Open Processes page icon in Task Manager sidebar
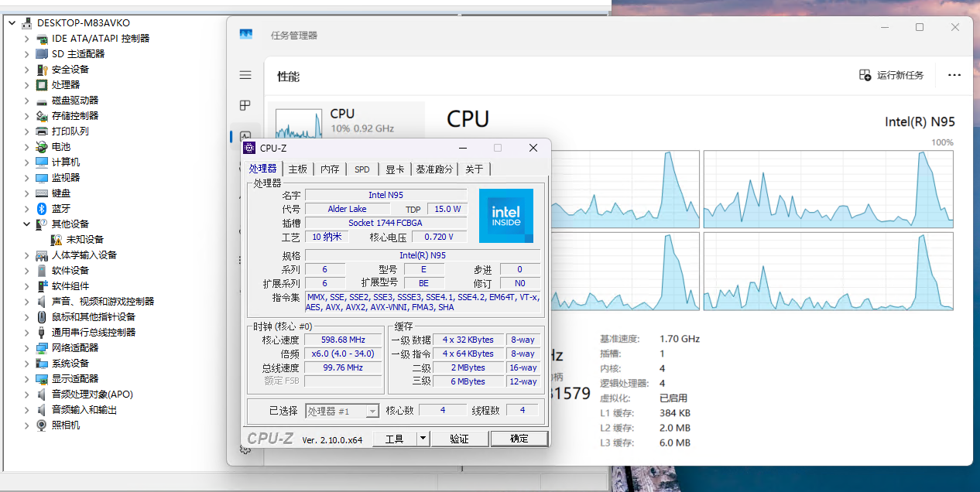The image size is (980, 492). pos(245,105)
